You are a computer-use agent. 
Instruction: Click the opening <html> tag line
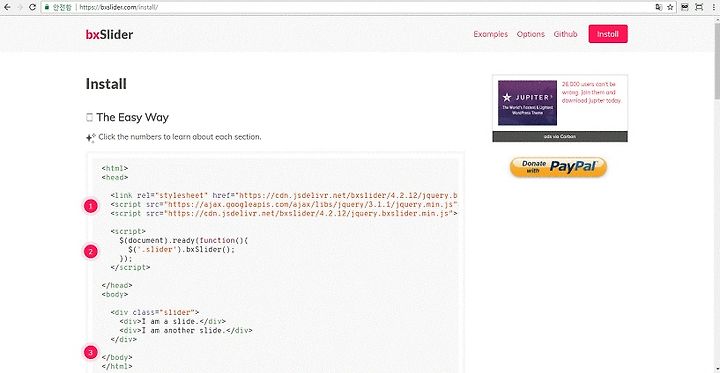click(115, 169)
